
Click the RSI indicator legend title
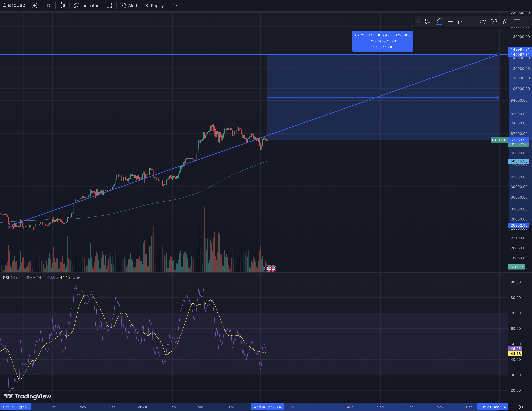[x=6, y=277]
